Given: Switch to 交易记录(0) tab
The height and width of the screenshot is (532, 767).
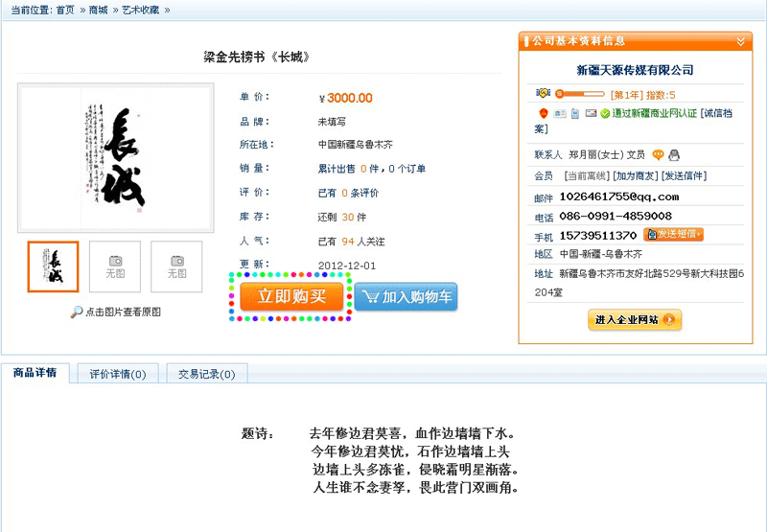Looking at the screenshot, I should point(207,374).
